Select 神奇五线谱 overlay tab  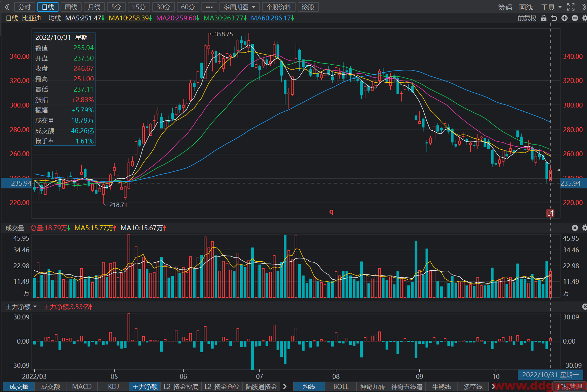tap(407, 386)
